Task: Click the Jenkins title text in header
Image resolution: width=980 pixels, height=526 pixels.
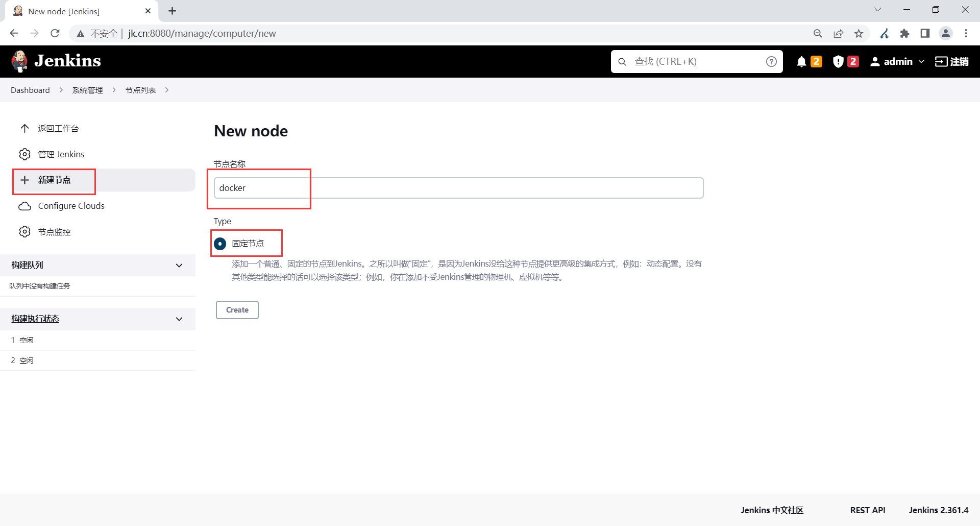Action: (67, 61)
